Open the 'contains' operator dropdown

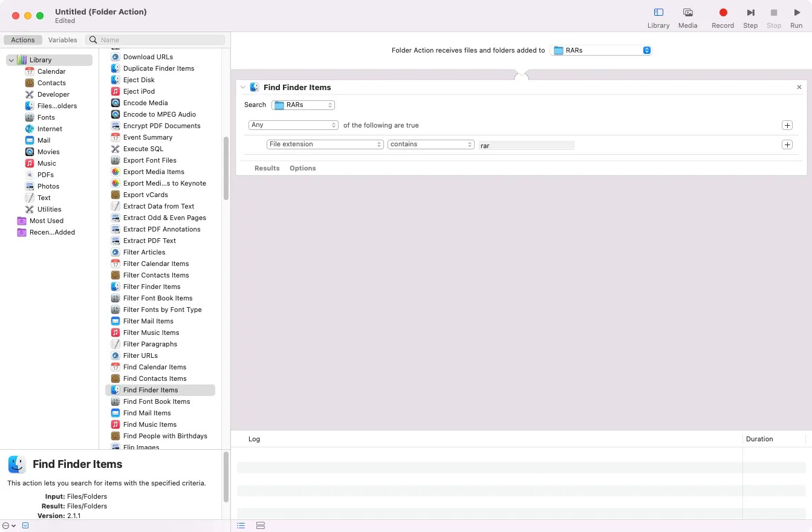(x=430, y=144)
